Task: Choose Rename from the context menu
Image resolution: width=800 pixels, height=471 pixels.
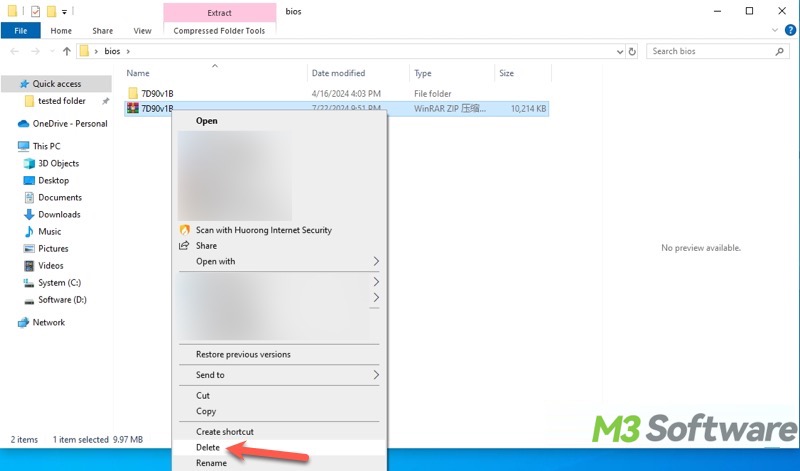Action: click(211, 463)
